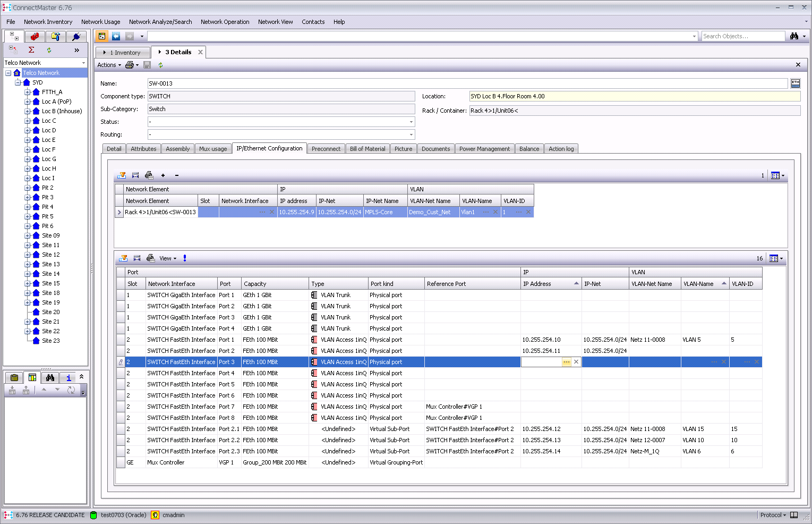Click the Name field containing SW-0013
Viewport: 812px width, 524px height.
tap(467, 83)
